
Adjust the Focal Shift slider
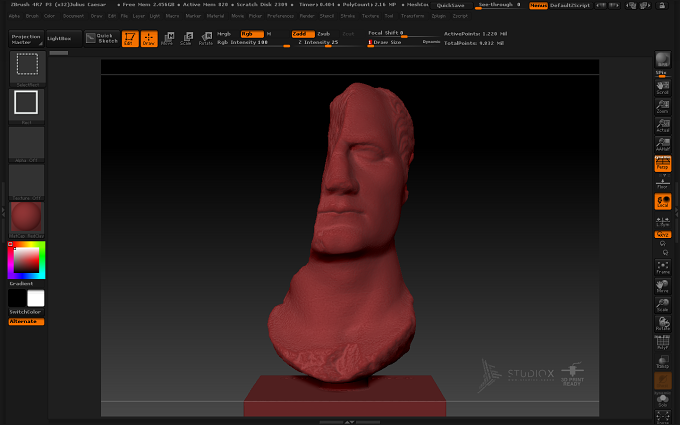coord(403,34)
